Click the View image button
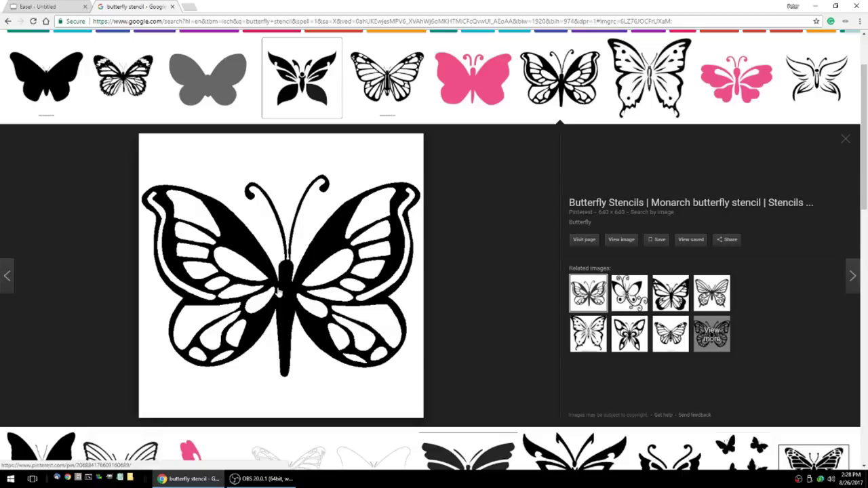 (621, 239)
